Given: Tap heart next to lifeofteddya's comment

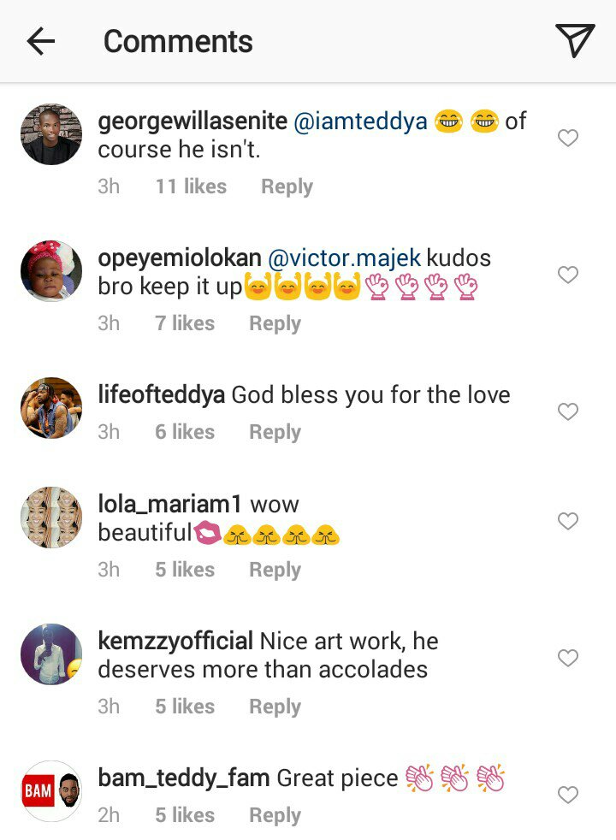Looking at the screenshot, I should click(x=568, y=411).
